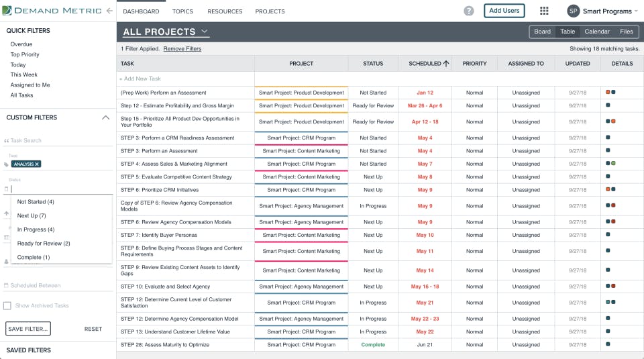Select Assigned to Me quick filter

point(30,85)
